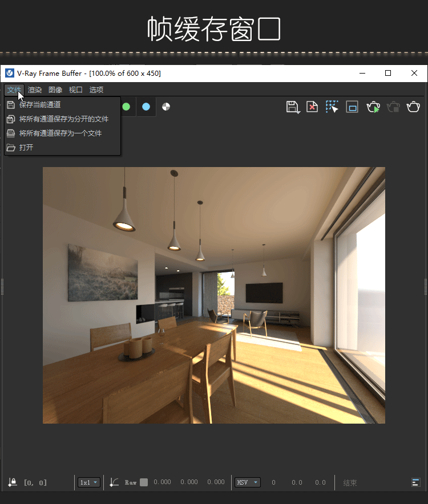Click the save image toolbar icon
This screenshot has height=504, width=428.
[x=293, y=107]
